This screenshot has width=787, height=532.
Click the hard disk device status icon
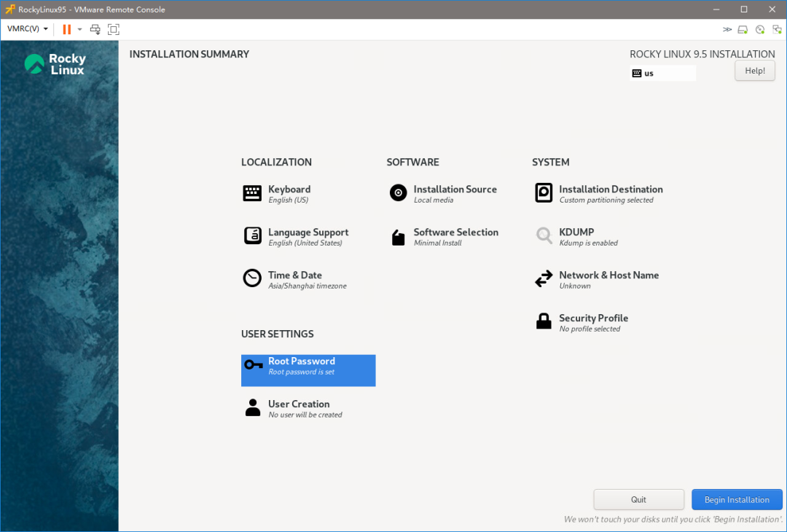tap(743, 30)
